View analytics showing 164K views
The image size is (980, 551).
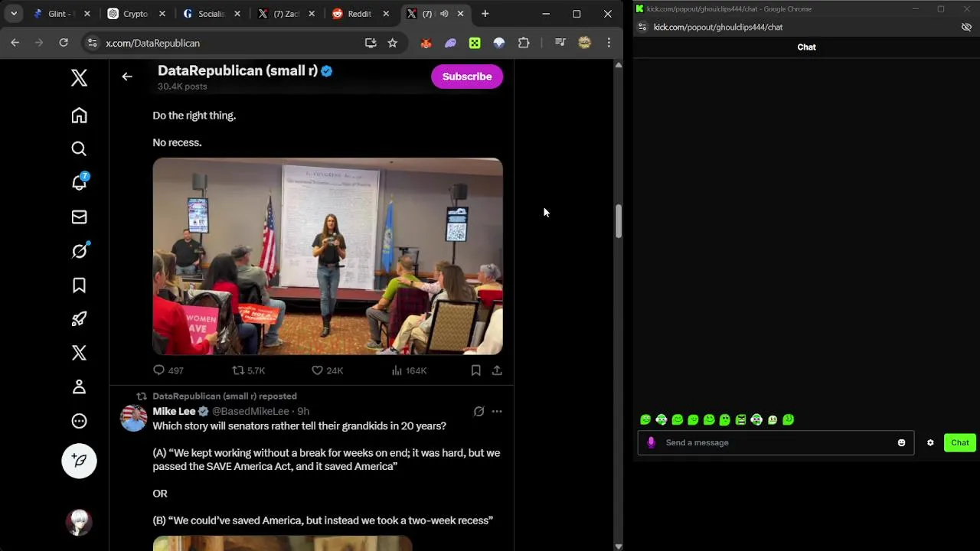(x=409, y=370)
